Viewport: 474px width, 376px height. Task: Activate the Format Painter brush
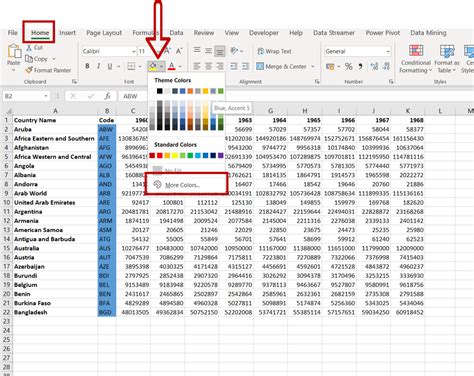coord(29,70)
